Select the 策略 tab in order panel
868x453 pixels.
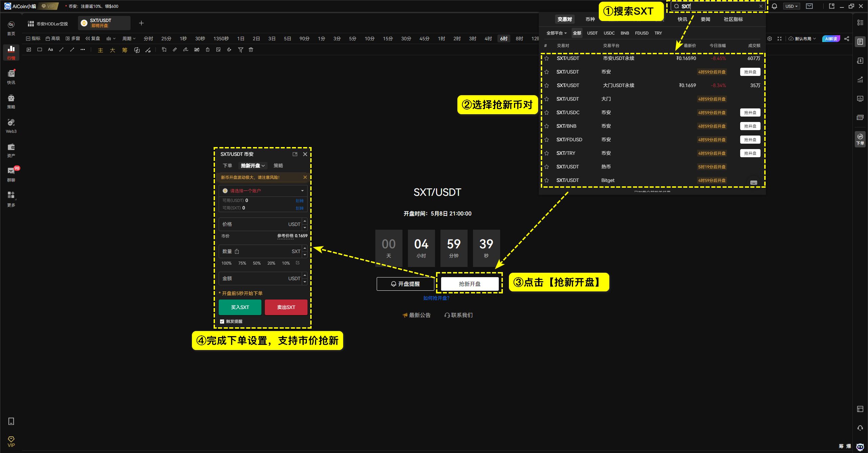click(x=278, y=165)
